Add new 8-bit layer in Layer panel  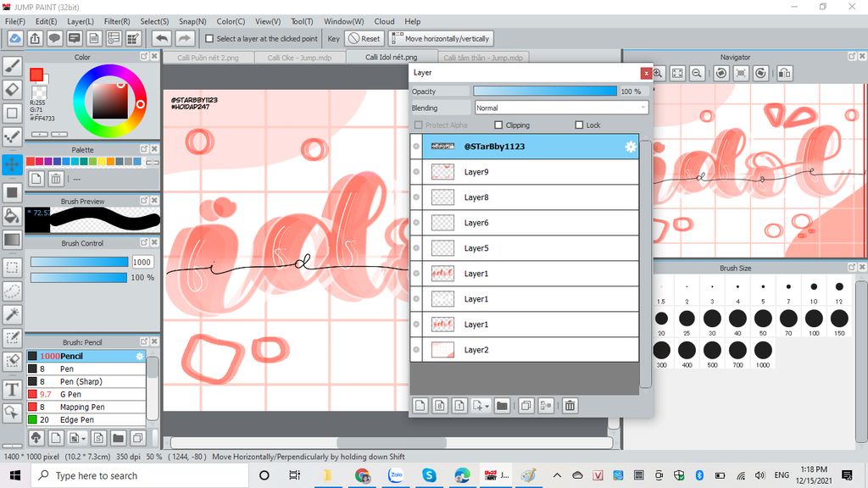(440, 406)
